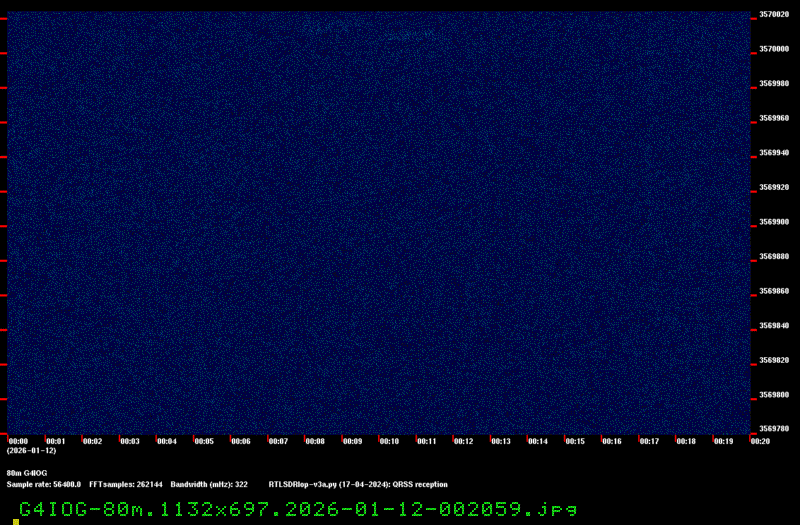Click the 00:01 time axis label
This screenshot has width=800, height=525.
56,441
